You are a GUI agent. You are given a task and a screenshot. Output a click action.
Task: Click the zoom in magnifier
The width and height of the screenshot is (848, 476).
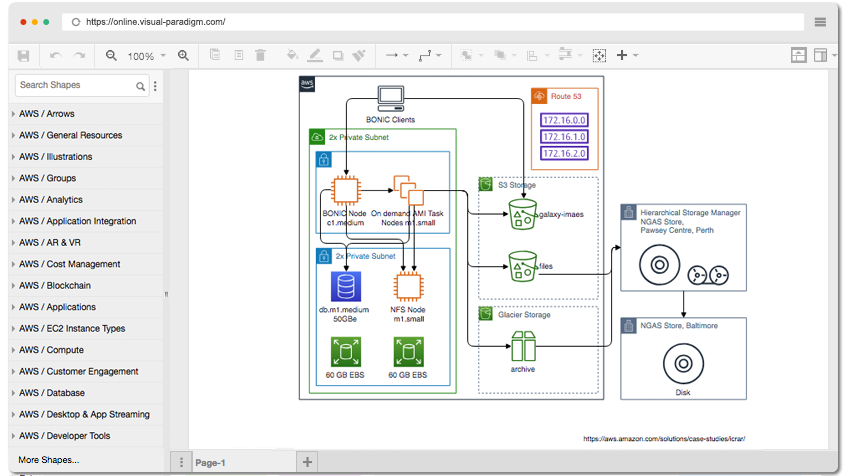point(183,56)
